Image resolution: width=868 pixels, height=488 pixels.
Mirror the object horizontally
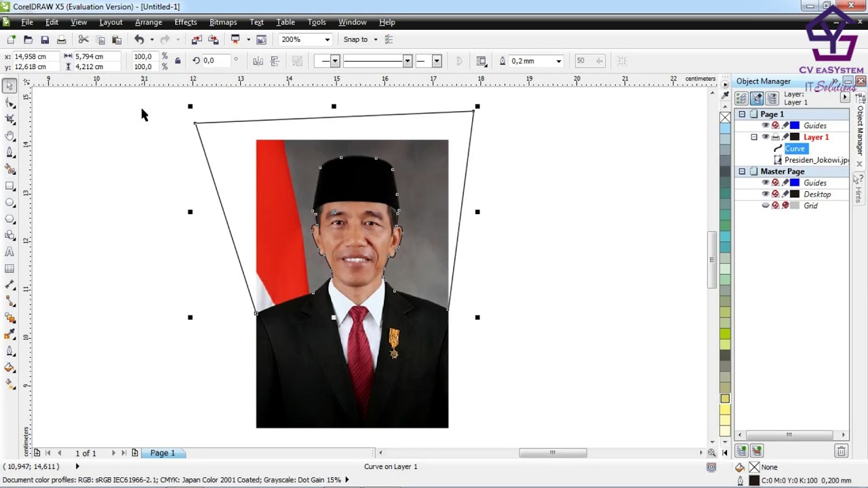click(258, 61)
